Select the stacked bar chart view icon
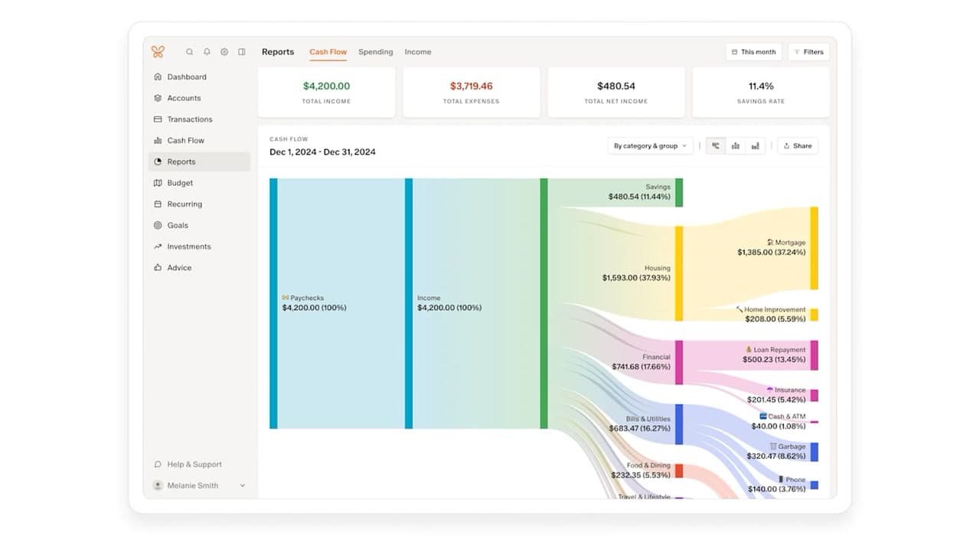The width and height of the screenshot is (980, 551). pyautogui.click(x=755, y=145)
